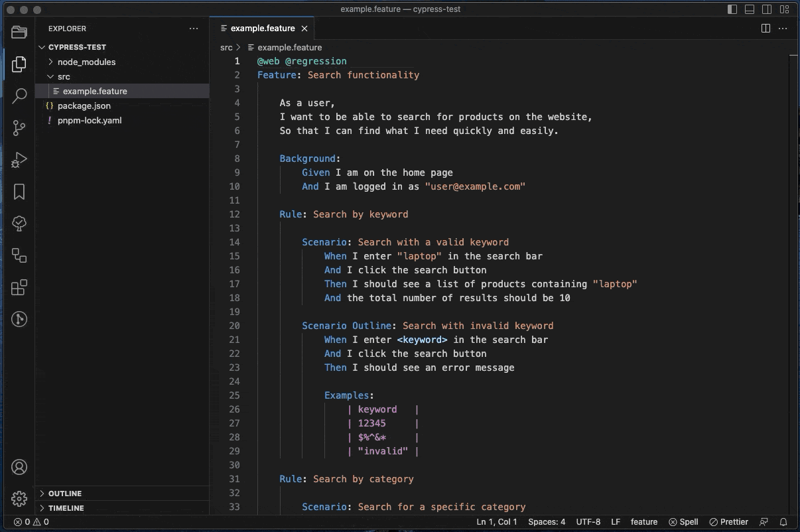The image size is (800, 532).
Task: Open the Accounts menu icon
Action: [x=19, y=467]
